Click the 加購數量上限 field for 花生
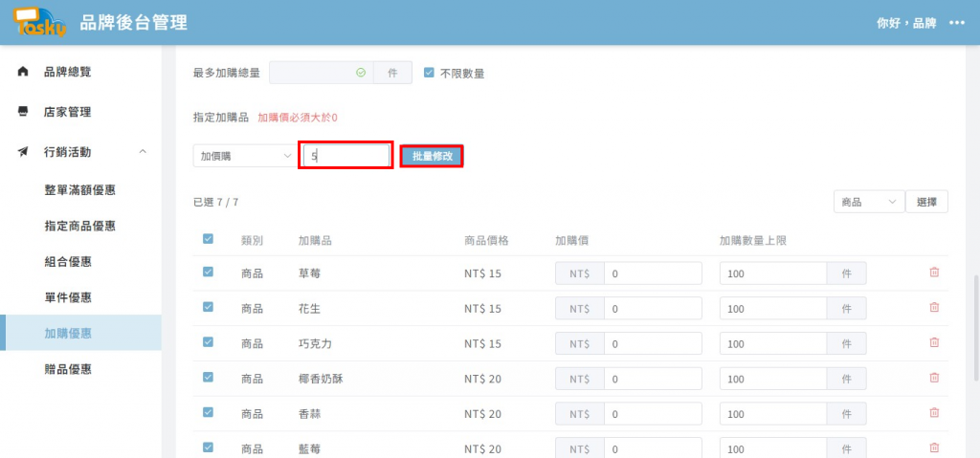Image resolution: width=980 pixels, height=458 pixels. click(773, 308)
